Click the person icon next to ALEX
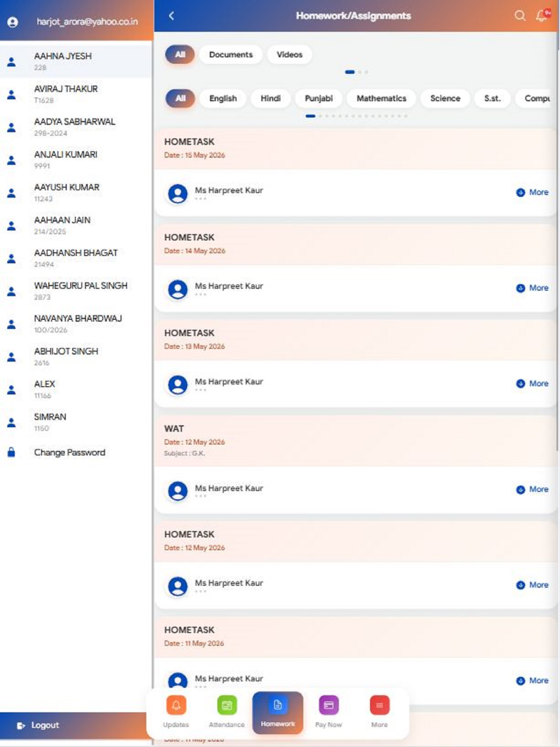Viewport: 560px width, 747px height. pyautogui.click(x=11, y=390)
